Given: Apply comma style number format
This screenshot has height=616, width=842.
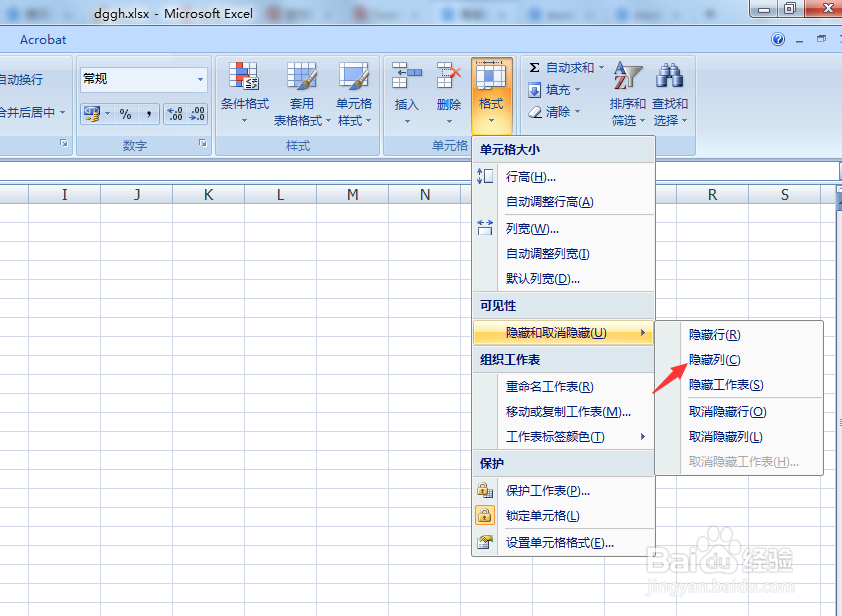Looking at the screenshot, I should click(x=148, y=114).
